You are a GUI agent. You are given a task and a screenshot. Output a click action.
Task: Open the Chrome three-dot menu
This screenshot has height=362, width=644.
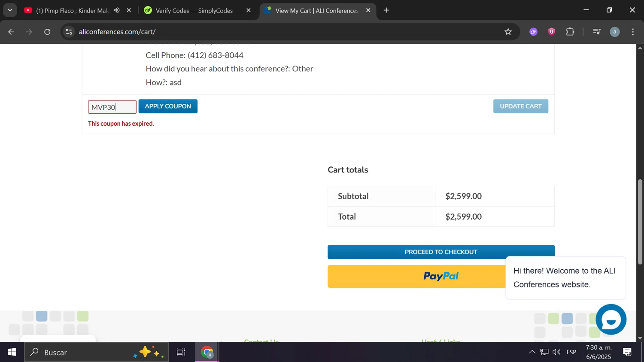(x=633, y=32)
